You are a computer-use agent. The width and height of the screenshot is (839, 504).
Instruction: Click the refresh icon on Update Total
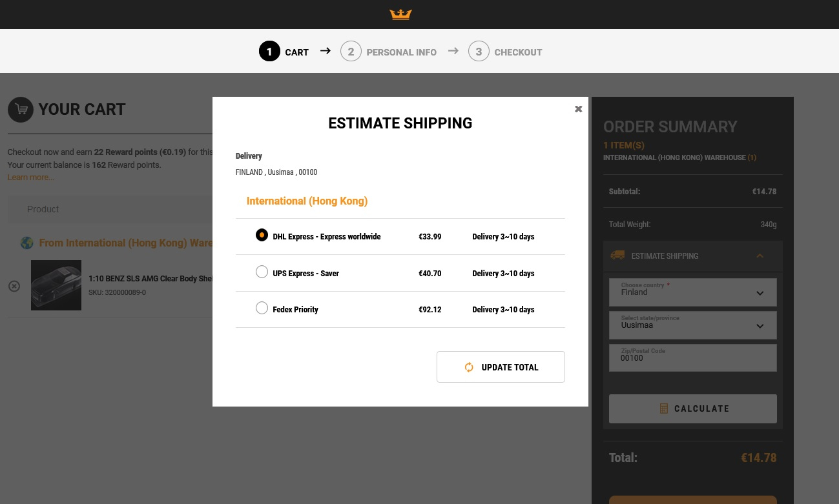[x=470, y=367]
